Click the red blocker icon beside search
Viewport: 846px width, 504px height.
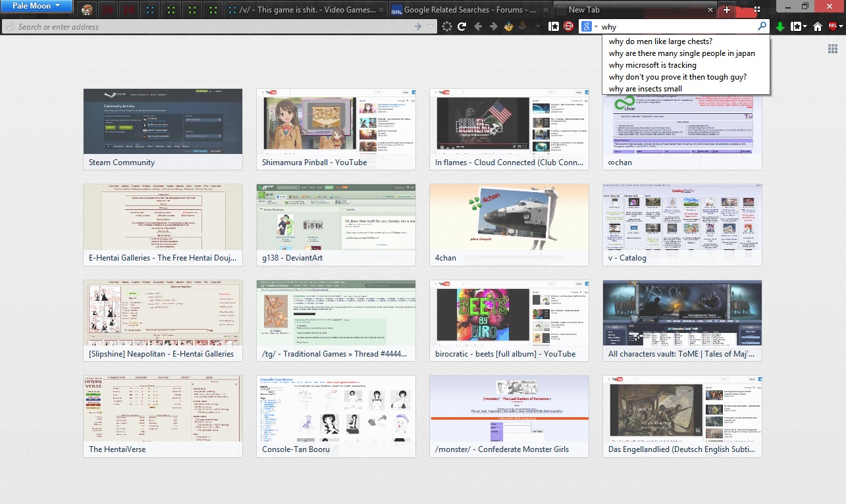[x=568, y=26]
